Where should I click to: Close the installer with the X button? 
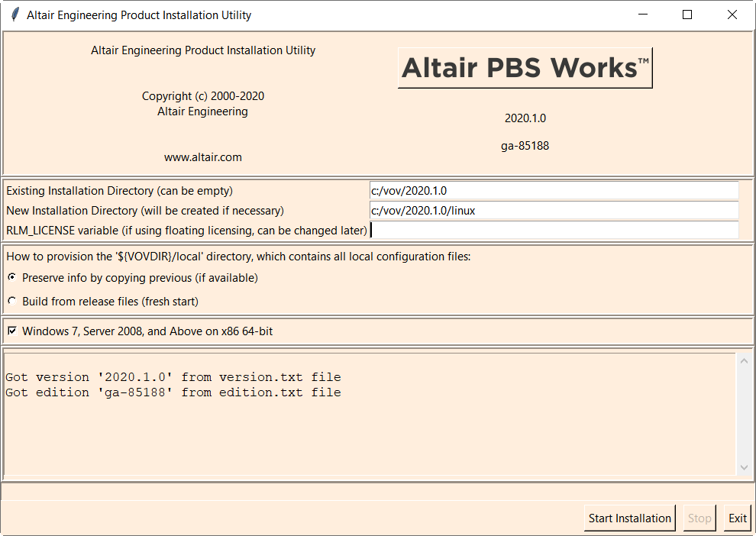(732, 15)
